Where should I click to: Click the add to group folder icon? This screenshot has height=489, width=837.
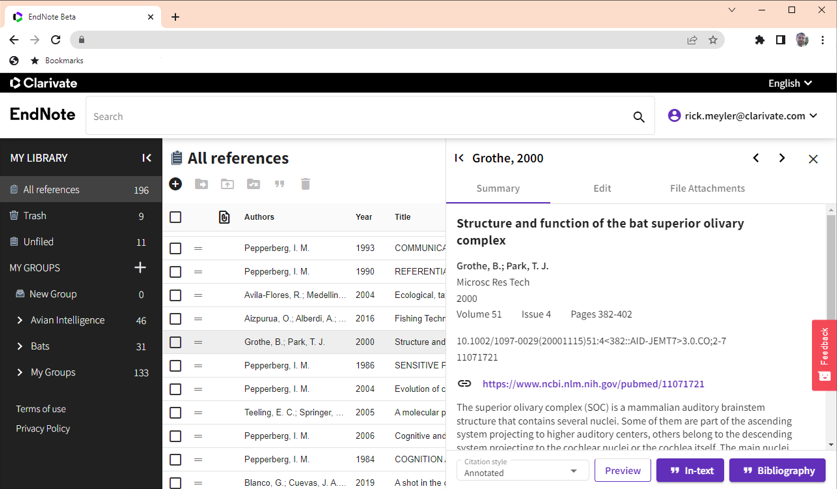(x=201, y=184)
